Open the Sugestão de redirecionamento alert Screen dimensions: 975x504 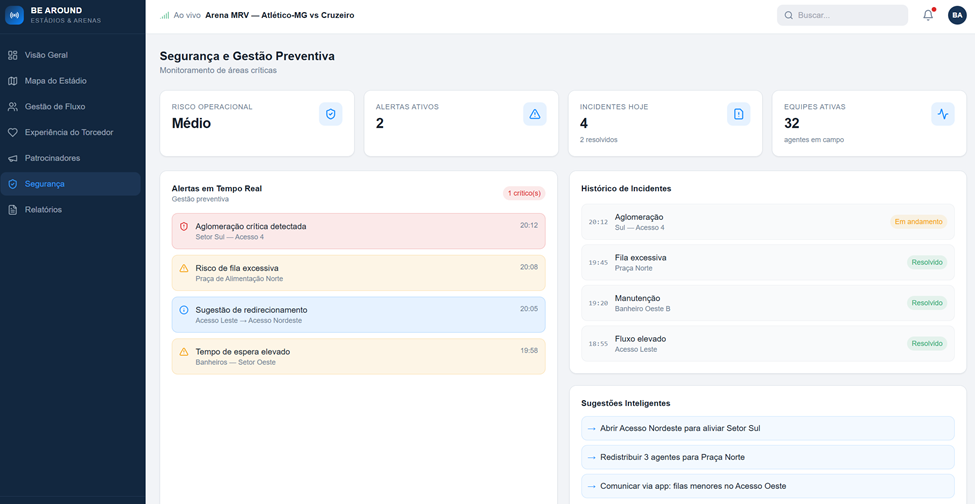pyautogui.click(x=359, y=314)
